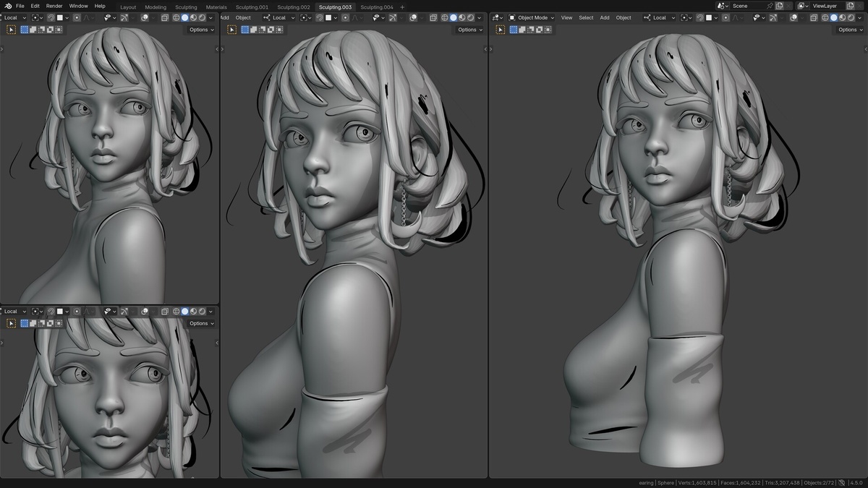Open the view layer browse dropdown
Image resolution: width=868 pixels, height=488 pixels.
pos(803,6)
